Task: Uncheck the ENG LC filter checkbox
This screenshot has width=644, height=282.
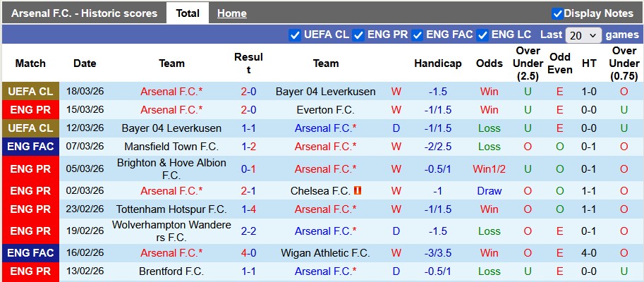Action: (482, 35)
